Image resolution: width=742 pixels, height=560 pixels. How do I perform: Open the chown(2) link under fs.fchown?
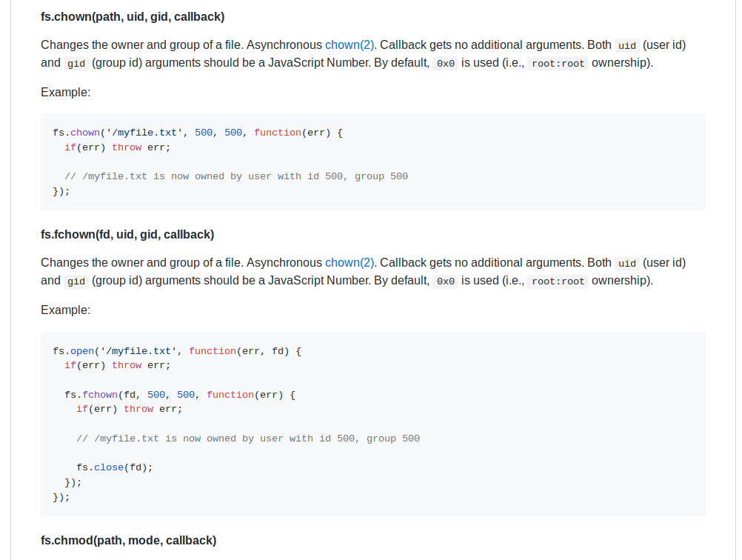(350, 262)
